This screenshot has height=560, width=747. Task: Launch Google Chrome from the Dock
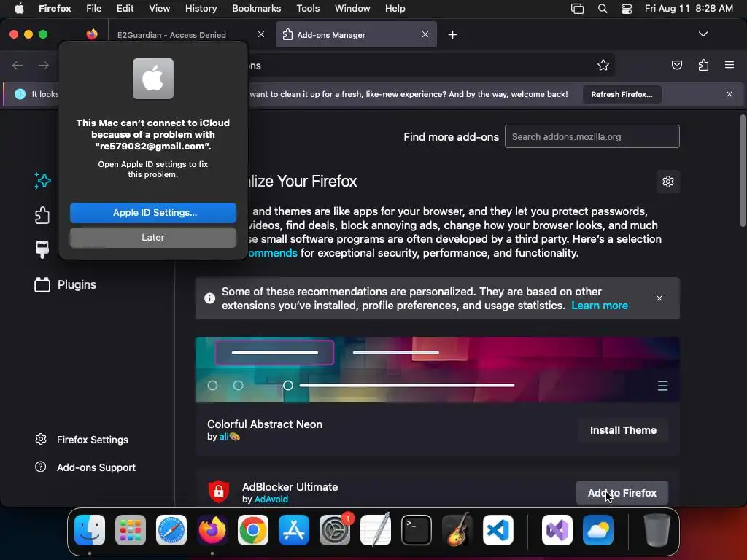(253, 530)
